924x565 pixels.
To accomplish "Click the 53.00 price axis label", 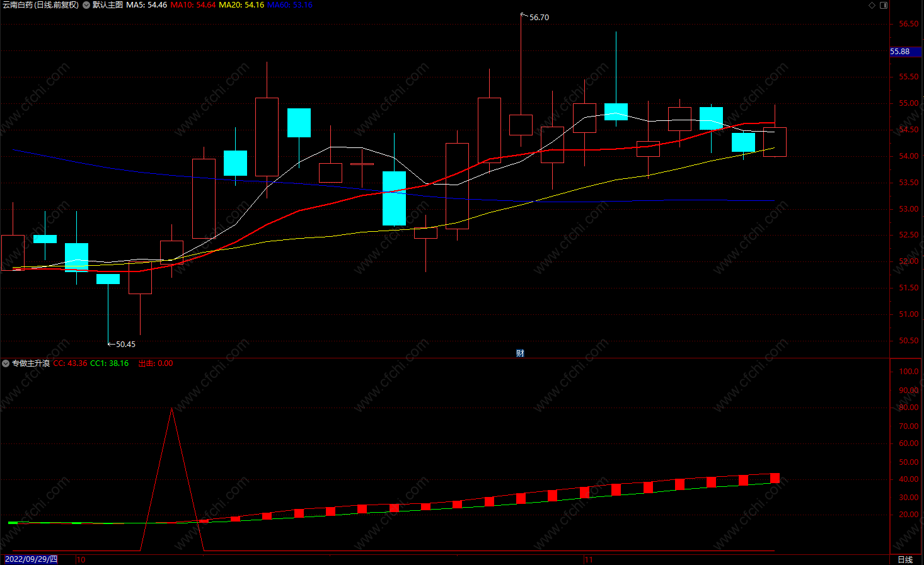I will tap(909, 209).
